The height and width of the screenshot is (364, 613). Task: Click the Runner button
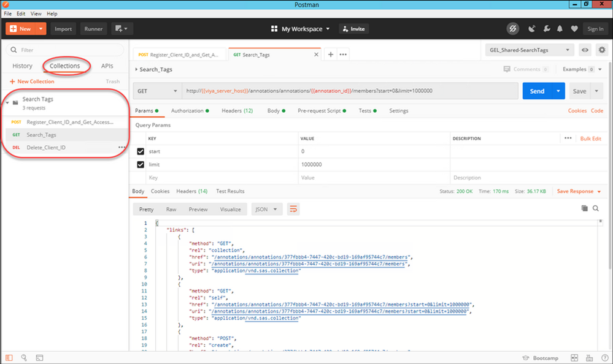tap(93, 29)
